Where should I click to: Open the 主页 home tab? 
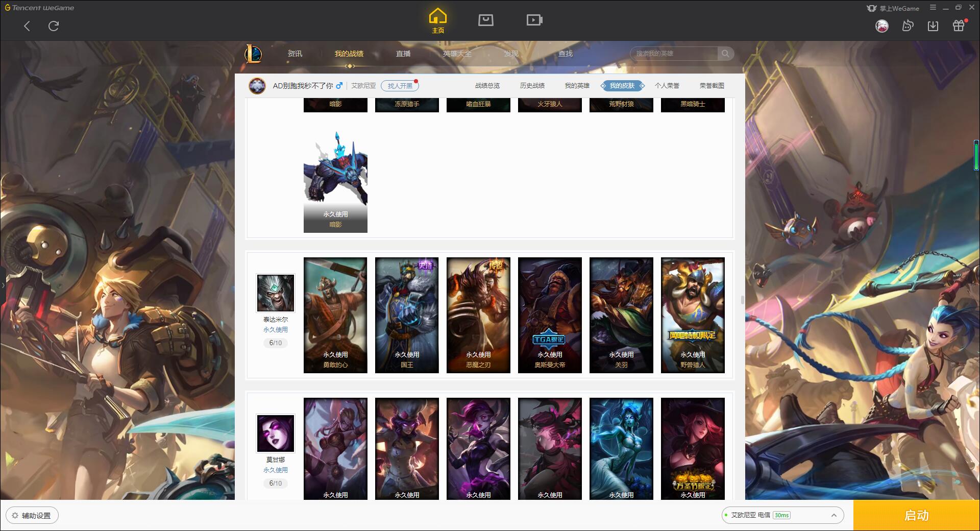pyautogui.click(x=437, y=21)
